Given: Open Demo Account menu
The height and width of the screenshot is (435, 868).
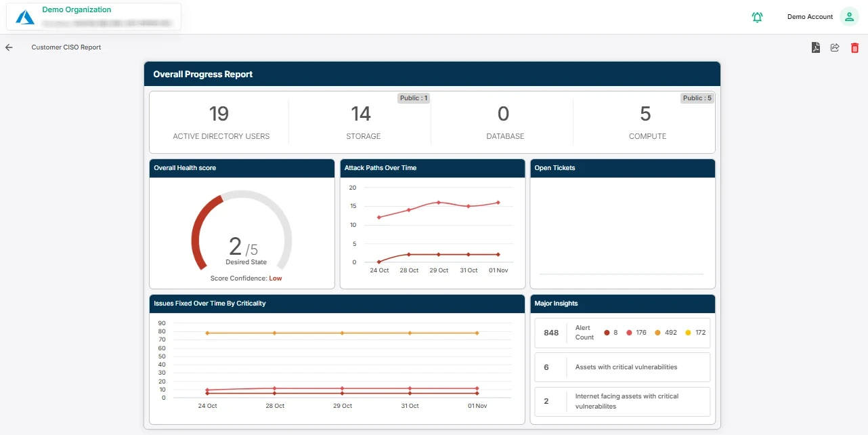Looking at the screenshot, I should [810, 17].
